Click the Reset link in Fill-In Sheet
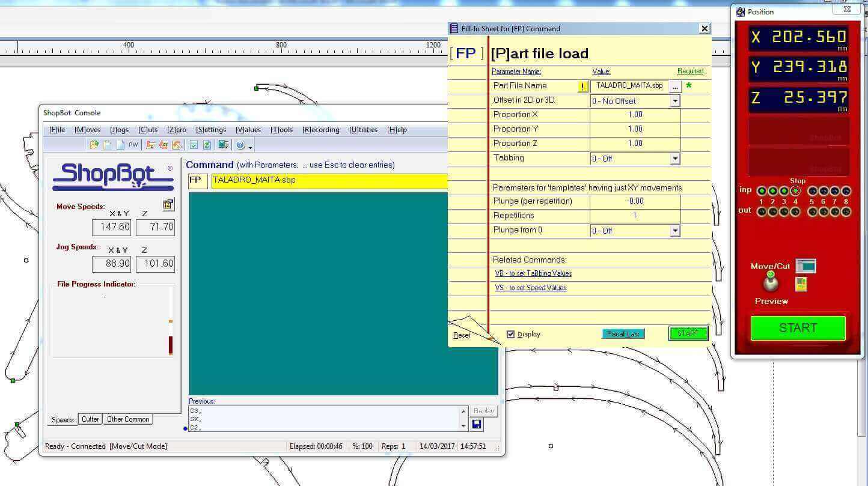 462,335
